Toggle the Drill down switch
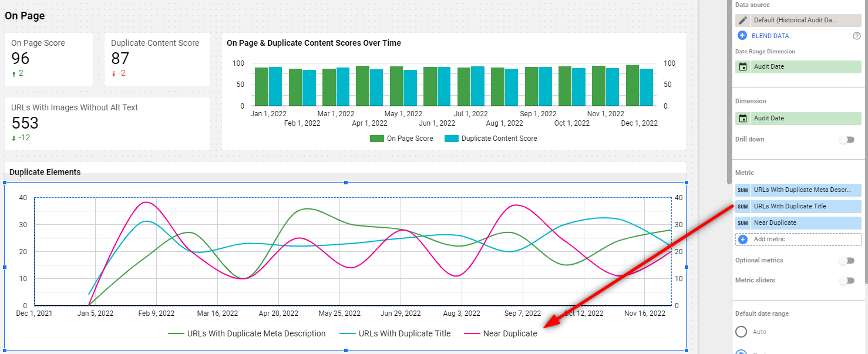Image resolution: width=868 pixels, height=354 pixels. tap(846, 140)
